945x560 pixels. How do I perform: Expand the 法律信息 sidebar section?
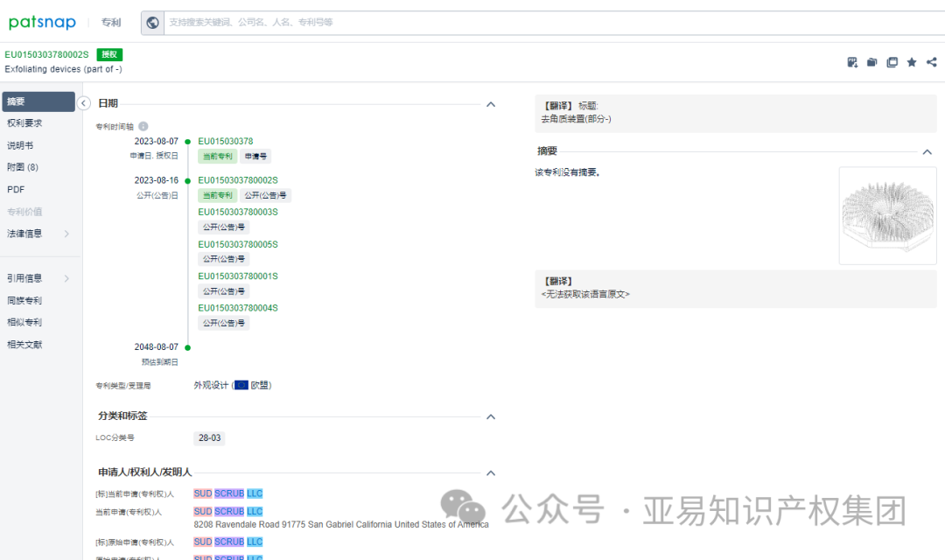[38, 233]
